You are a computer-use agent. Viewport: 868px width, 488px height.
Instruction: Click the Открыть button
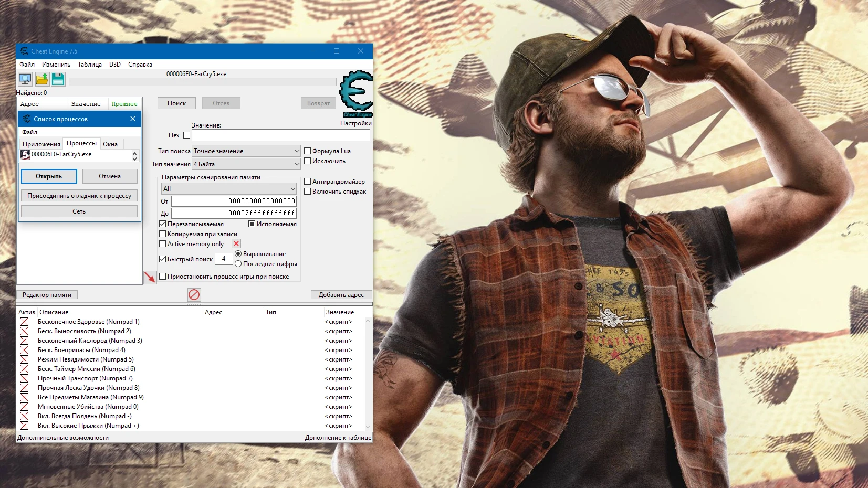[49, 176]
